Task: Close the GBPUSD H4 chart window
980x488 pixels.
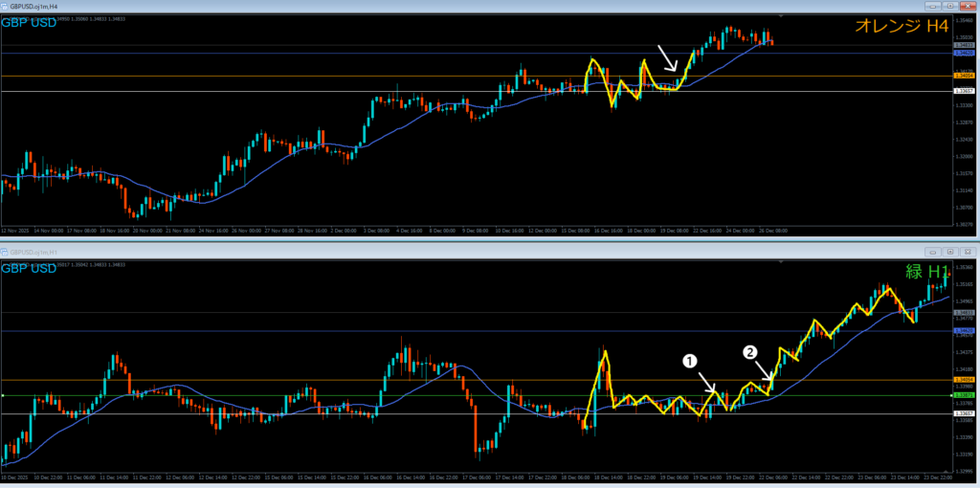Action: (x=968, y=6)
